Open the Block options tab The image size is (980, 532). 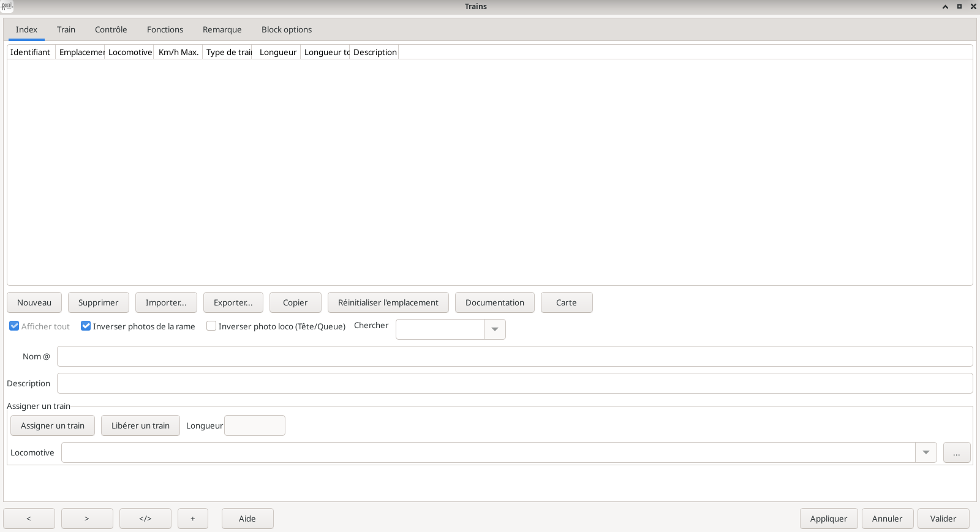[x=286, y=29]
